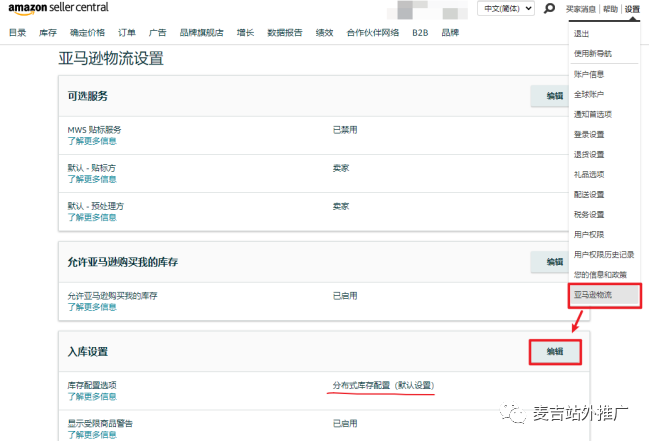Click 卖家 value for 默认 - 预处理方

click(341, 206)
